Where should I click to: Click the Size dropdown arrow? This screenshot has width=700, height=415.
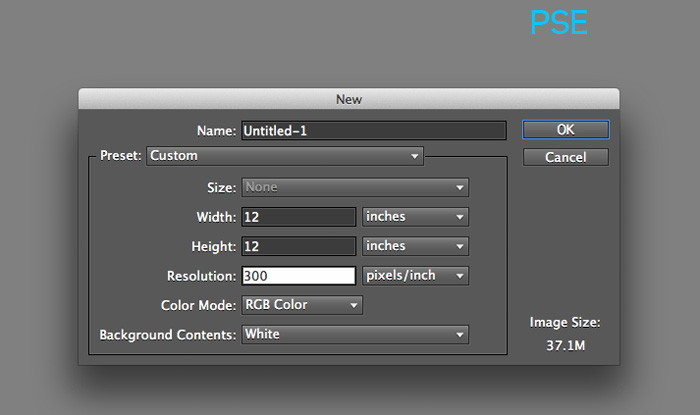pos(459,188)
